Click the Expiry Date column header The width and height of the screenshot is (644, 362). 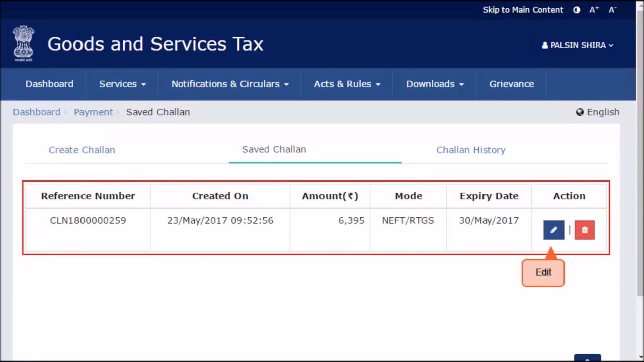tap(489, 196)
